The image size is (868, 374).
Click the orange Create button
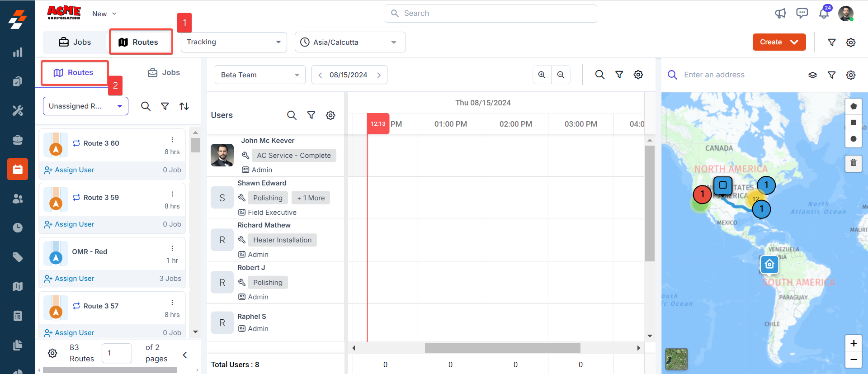778,42
